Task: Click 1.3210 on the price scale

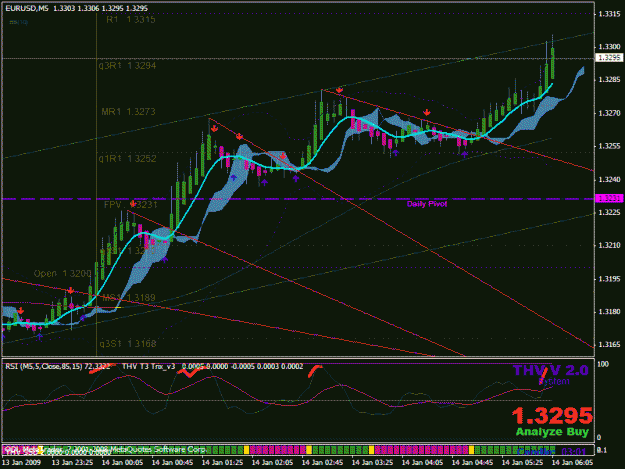Action: tap(609, 245)
